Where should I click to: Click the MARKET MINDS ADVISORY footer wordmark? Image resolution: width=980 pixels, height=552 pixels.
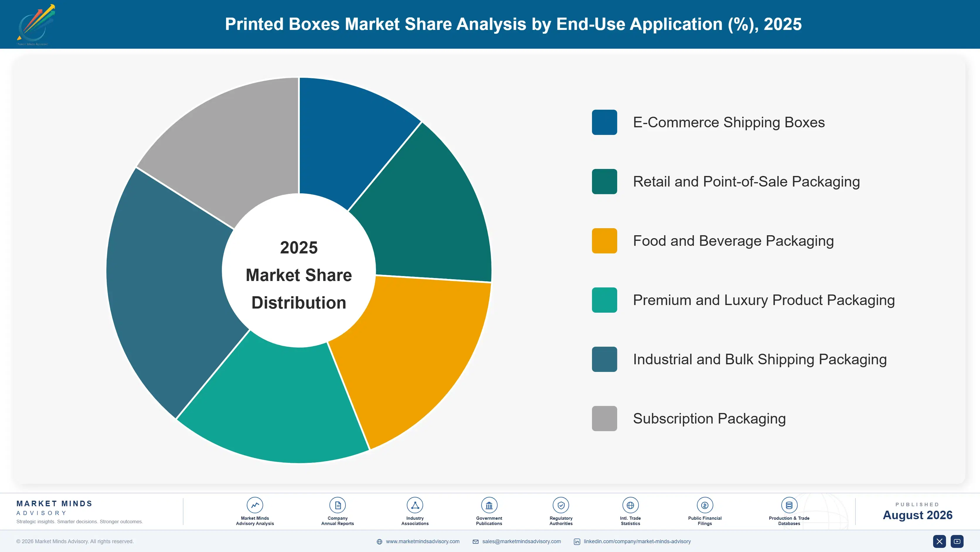[x=55, y=508]
